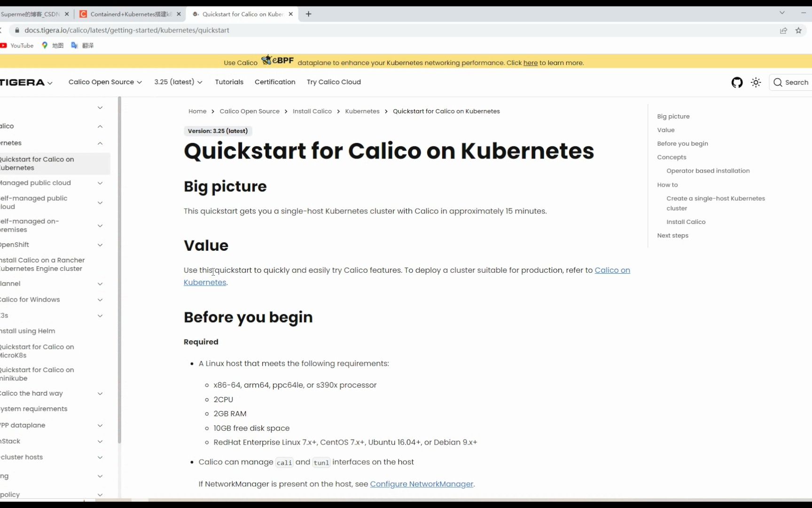
Task: Expand Managed public cloud sidebar section
Action: tap(100, 183)
